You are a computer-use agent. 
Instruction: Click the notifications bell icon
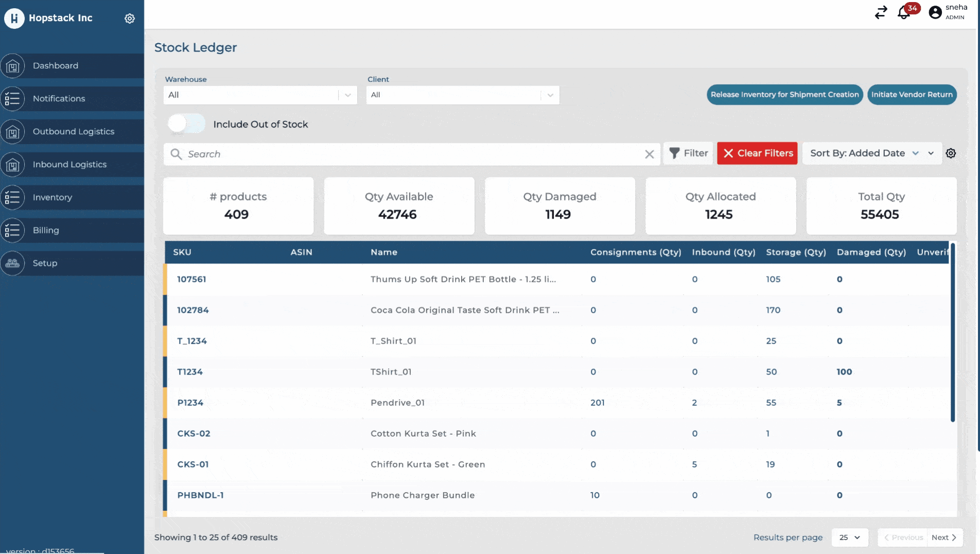pos(903,13)
